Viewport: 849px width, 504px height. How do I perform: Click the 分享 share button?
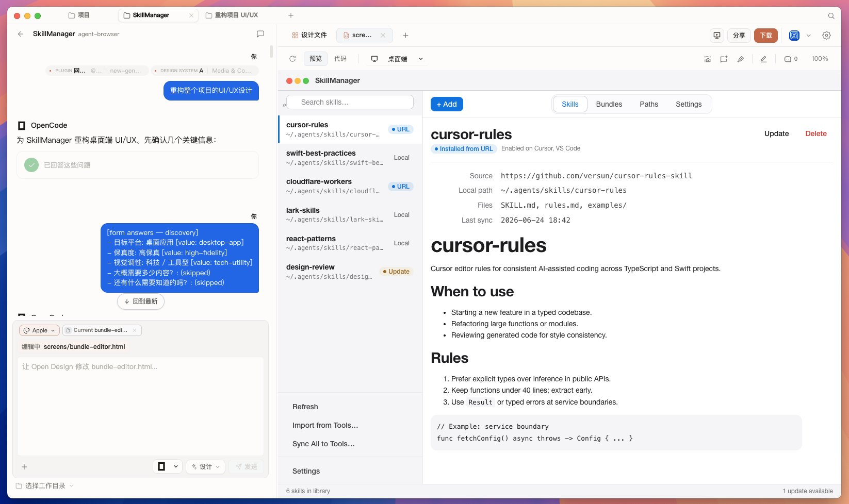pos(739,36)
